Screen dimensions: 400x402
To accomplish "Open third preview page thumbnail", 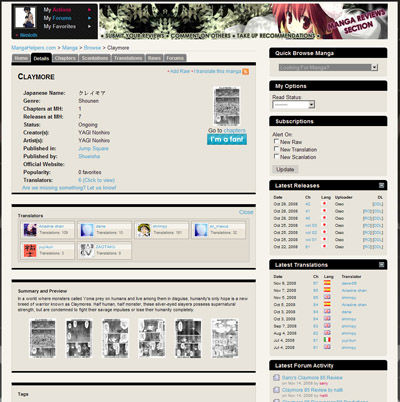I will [x=115, y=338].
